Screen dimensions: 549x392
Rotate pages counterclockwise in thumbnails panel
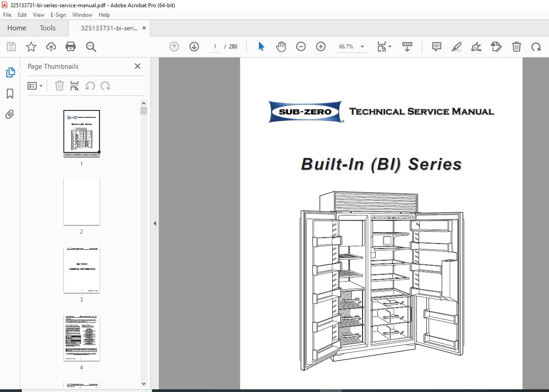click(x=90, y=86)
